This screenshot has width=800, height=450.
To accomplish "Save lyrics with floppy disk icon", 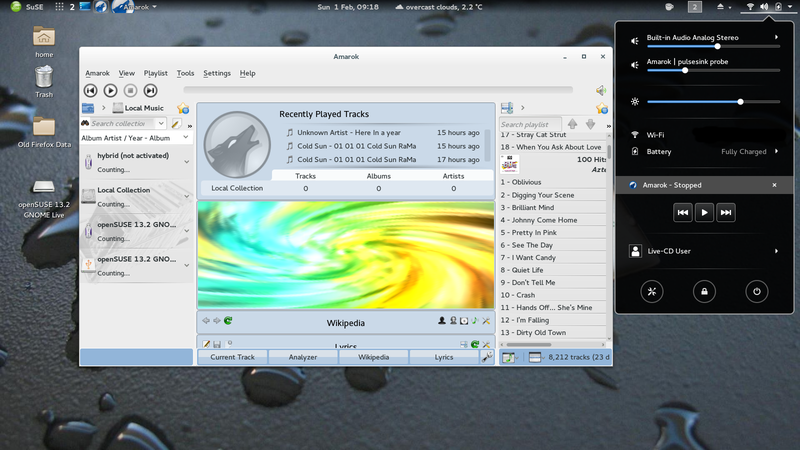I will (x=217, y=345).
